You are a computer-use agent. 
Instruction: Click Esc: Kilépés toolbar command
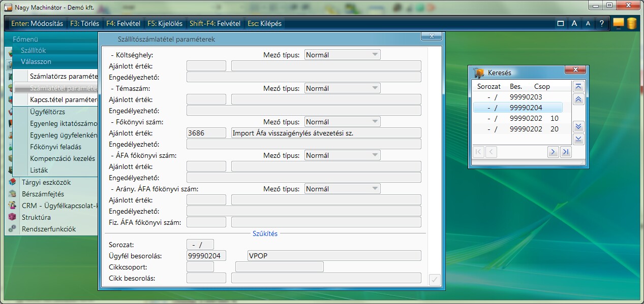264,23
